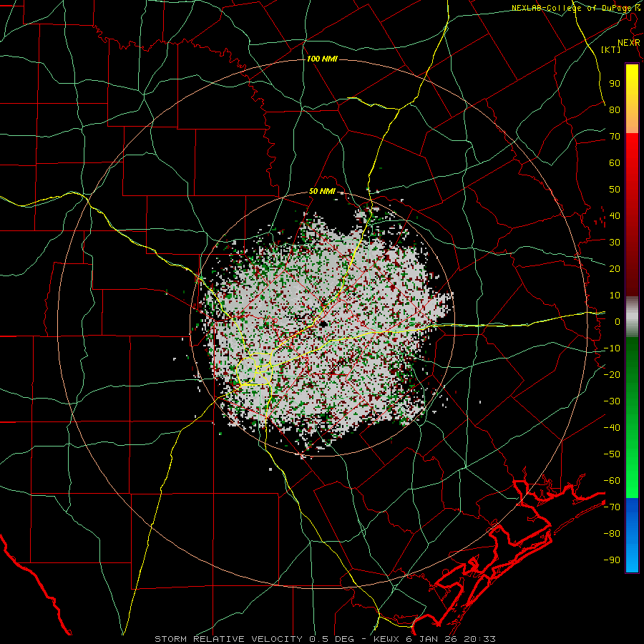Click the 60 value on the velocity scale
The width and height of the screenshot is (644, 644).
[x=615, y=162]
